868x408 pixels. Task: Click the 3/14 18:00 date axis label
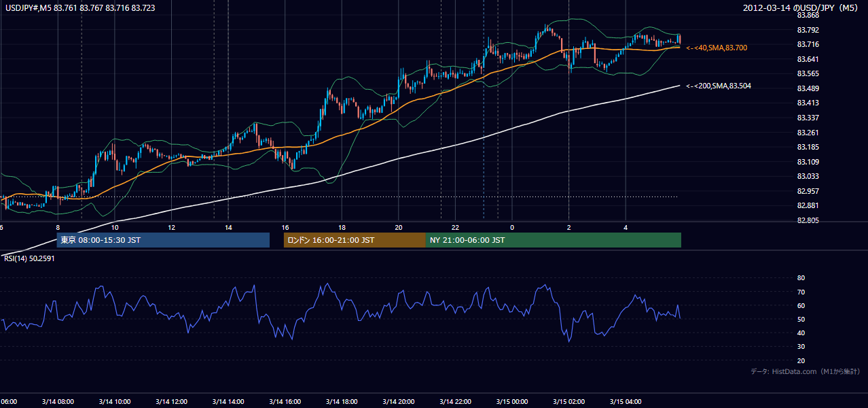342,401
